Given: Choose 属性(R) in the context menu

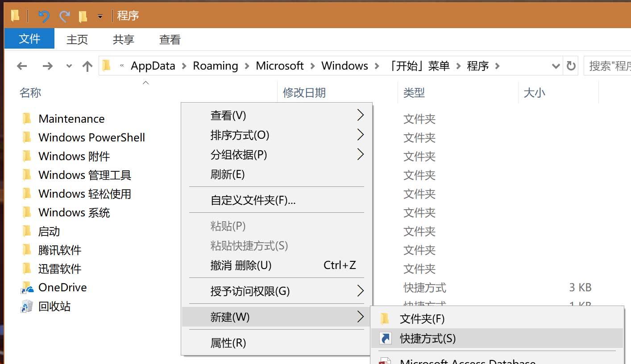Looking at the screenshot, I should 277,343.
